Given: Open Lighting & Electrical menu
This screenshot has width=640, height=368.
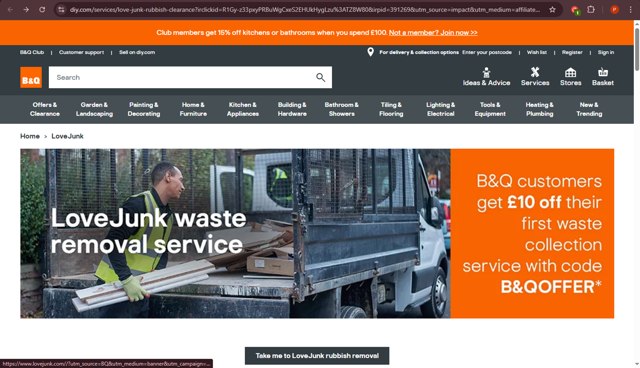Looking at the screenshot, I should [440, 109].
